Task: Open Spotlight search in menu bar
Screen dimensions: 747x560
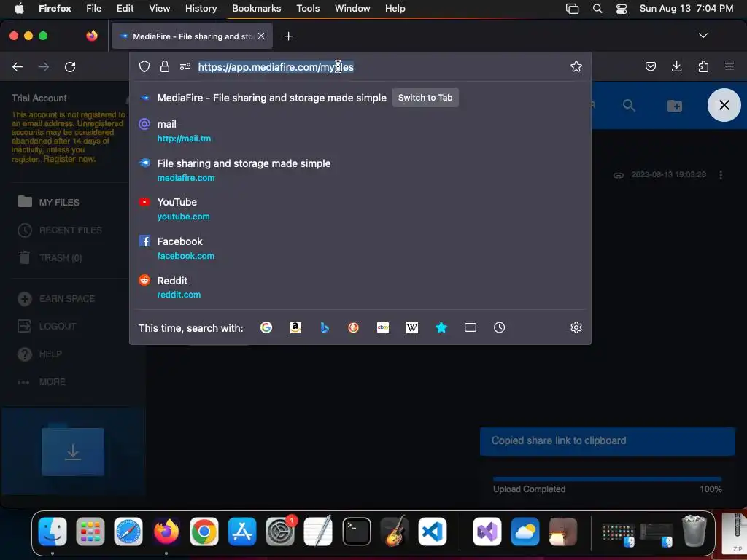Action: pos(597,9)
